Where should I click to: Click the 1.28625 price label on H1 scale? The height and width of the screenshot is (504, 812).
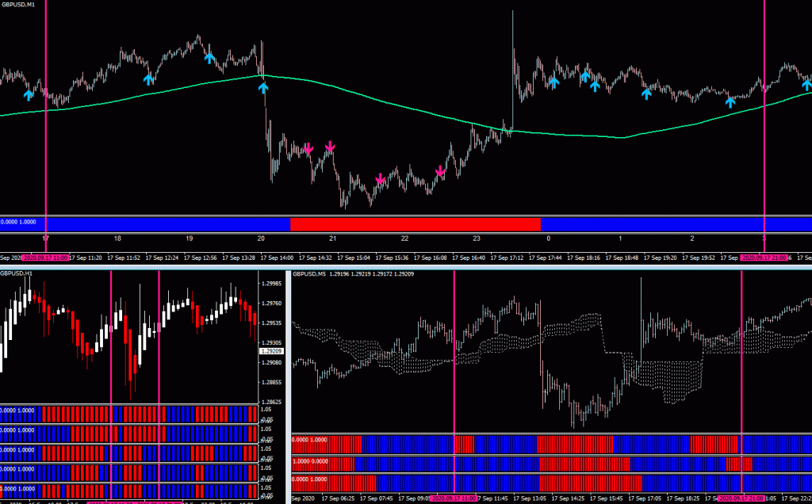click(272, 402)
